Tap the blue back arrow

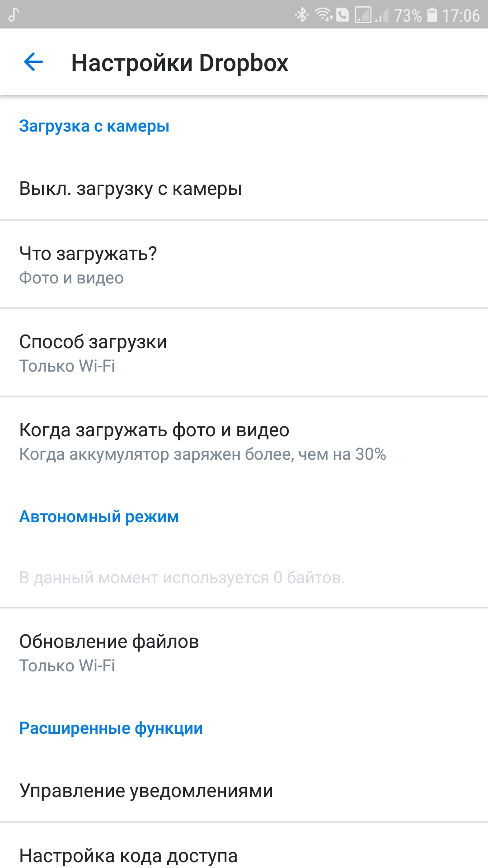pyautogui.click(x=33, y=62)
